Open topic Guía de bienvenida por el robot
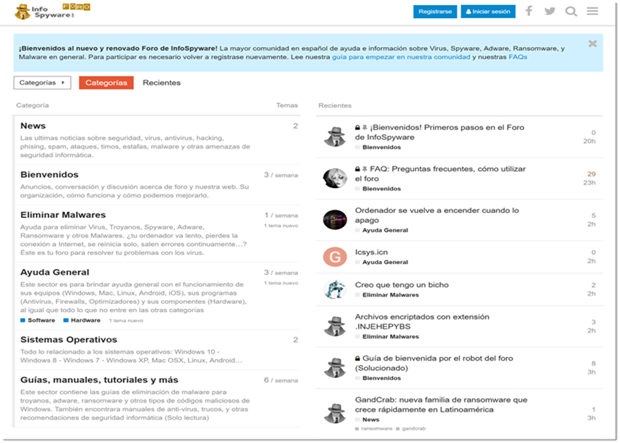The height and width of the screenshot is (443, 620). (434, 363)
